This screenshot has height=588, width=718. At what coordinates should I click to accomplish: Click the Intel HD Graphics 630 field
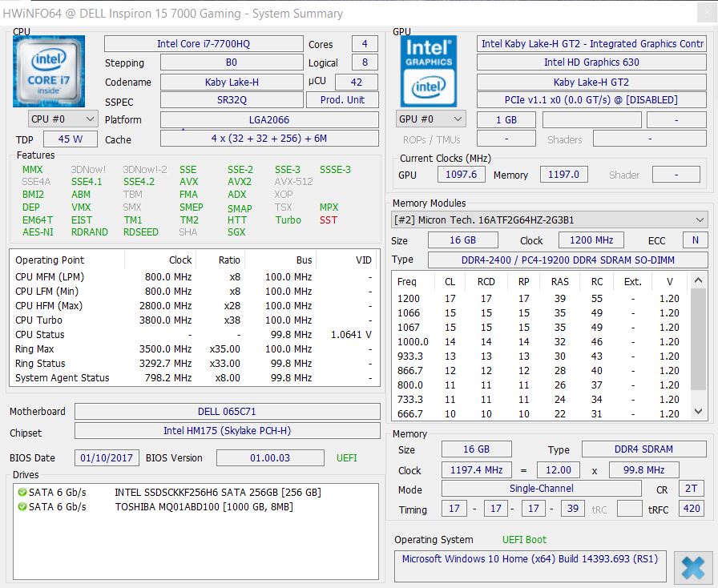[591, 62]
